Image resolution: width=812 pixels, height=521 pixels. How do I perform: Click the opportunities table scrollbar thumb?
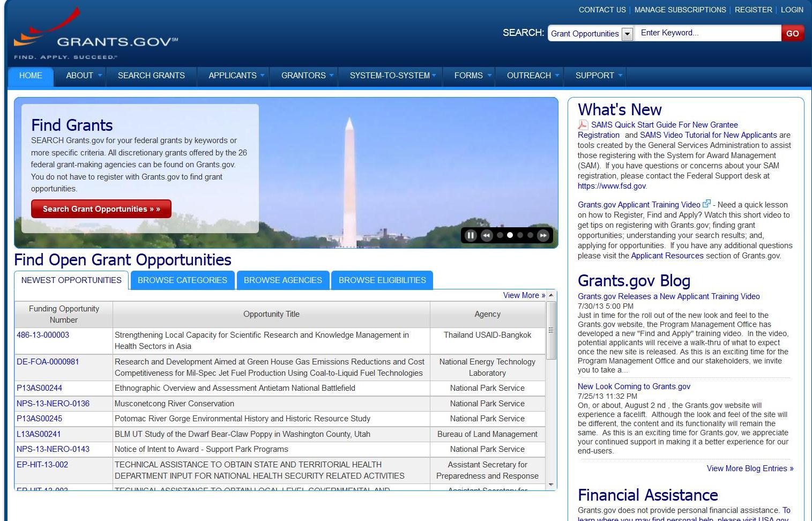click(551, 330)
